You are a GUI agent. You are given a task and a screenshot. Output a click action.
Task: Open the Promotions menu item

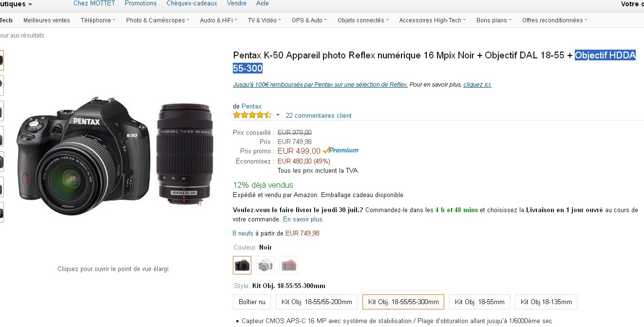pos(141,3)
